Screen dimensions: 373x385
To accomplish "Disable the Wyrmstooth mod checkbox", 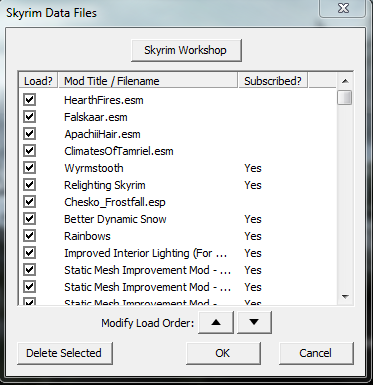I will [29, 168].
